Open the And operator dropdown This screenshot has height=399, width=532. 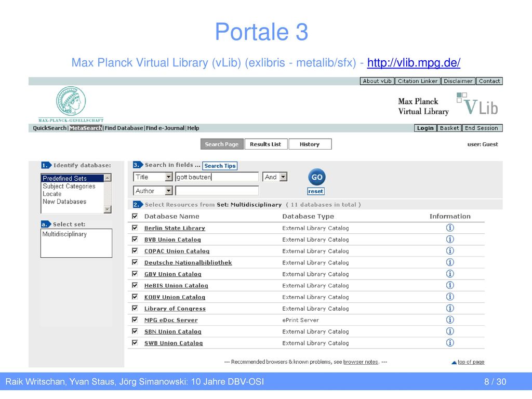pyautogui.click(x=283, y=177)
